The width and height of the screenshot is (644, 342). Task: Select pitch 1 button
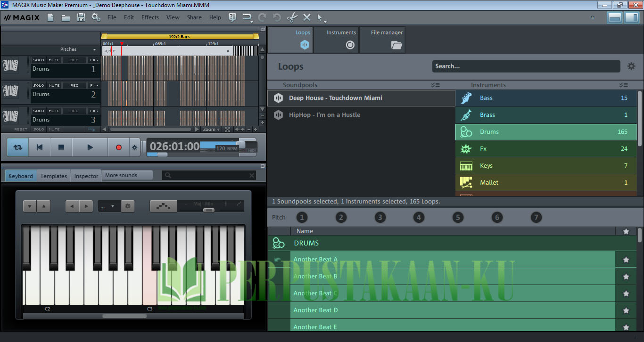click(x=302, y=217)
